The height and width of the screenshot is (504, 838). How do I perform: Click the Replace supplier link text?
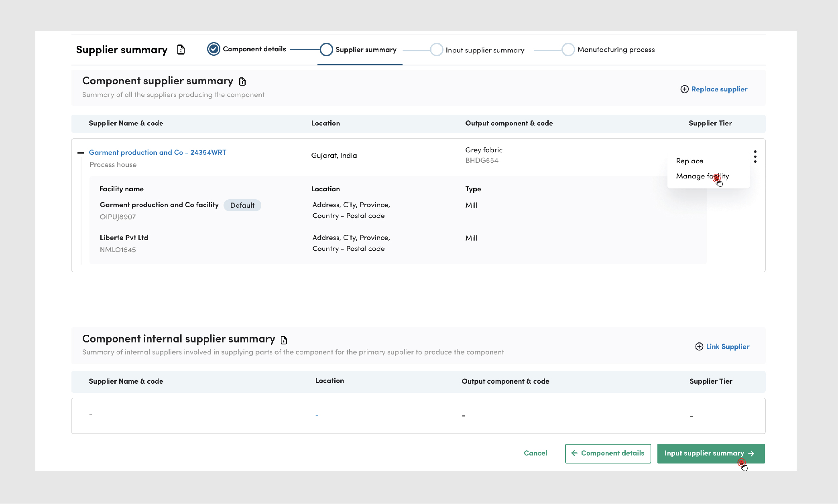click(x=719, y=89)
